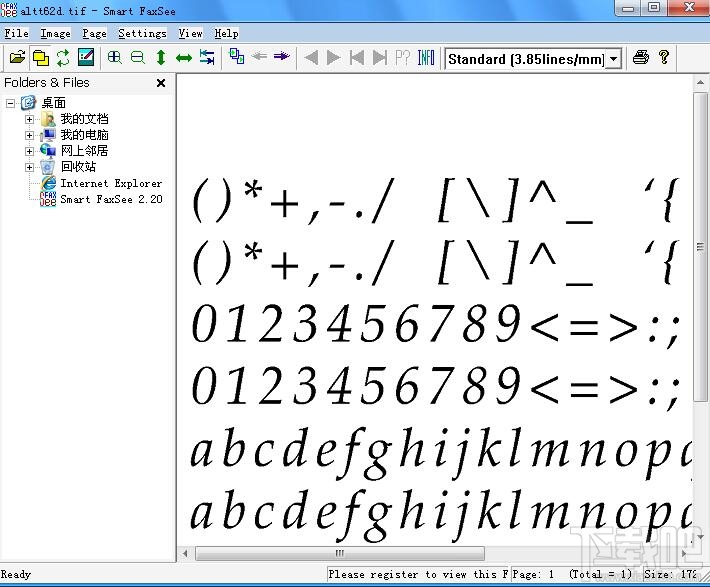Screen dimensions: 710x587
Task: Click the 'Ready' status text
Action: [x=16, y=575]
